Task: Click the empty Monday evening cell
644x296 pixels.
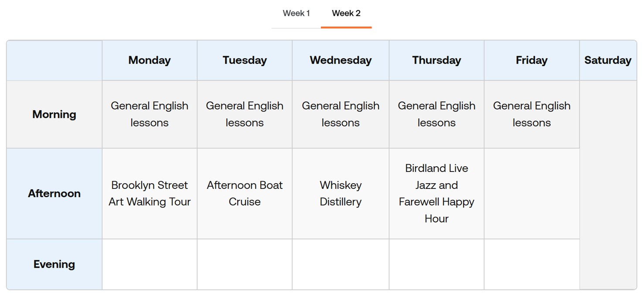Action: coord(150,264)
